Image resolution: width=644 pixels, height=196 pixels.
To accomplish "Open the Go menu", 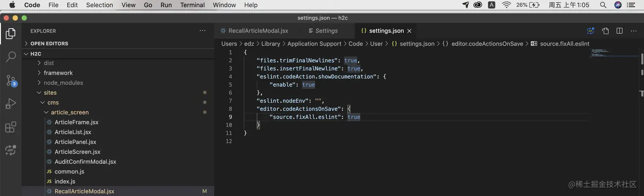I will [148, 5].
